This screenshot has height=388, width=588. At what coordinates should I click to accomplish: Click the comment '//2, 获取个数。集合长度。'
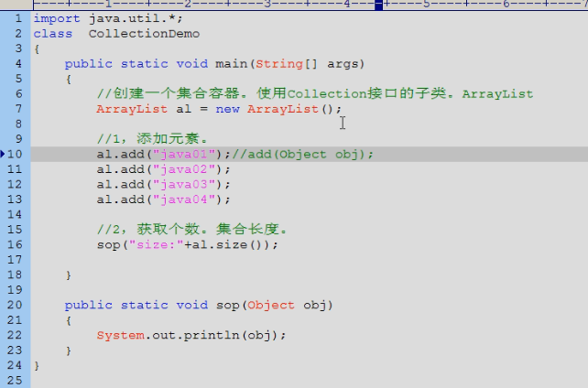click(x=191, y=229)
